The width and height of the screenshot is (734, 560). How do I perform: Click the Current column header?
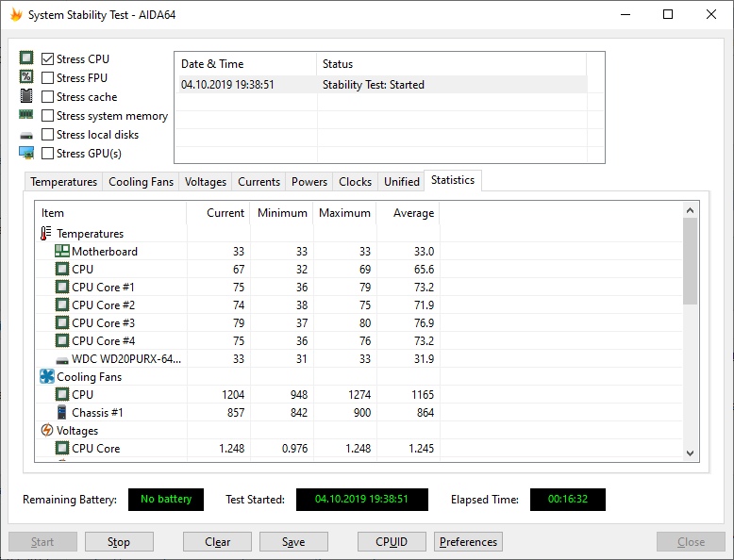click(x=218, y=213)
